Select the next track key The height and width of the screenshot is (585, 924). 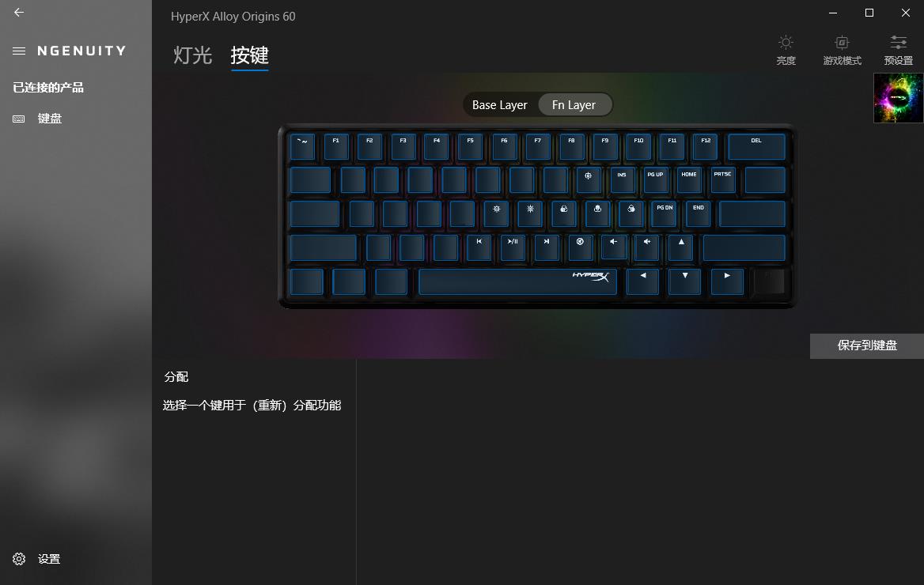pyautogui.click(x=547, y=247)
